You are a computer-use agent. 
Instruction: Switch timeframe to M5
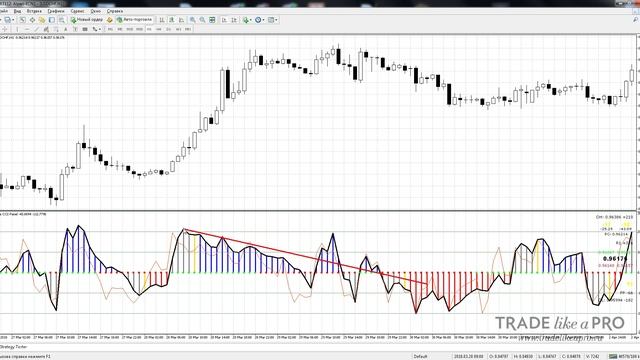pyautogui.click(x=120, y=29)
